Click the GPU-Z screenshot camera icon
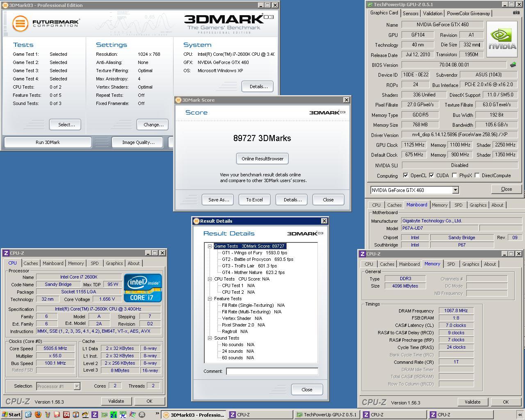Image resolution: width=525 pixels, height=420 pixels. click(516, 13)
